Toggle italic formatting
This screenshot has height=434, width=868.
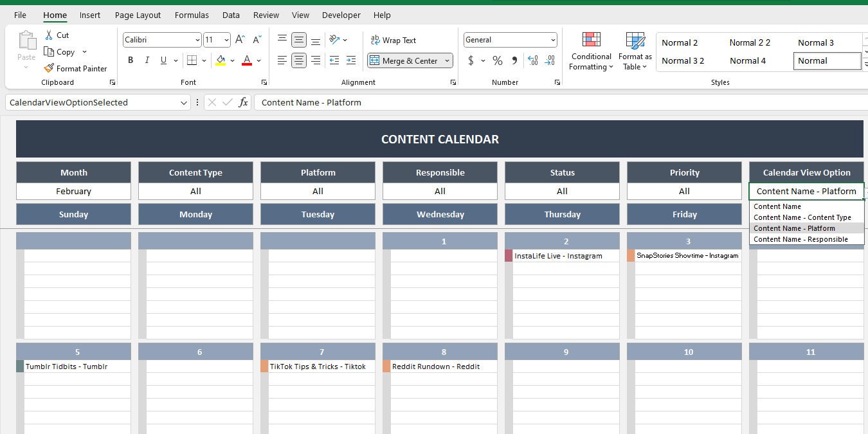147,60
